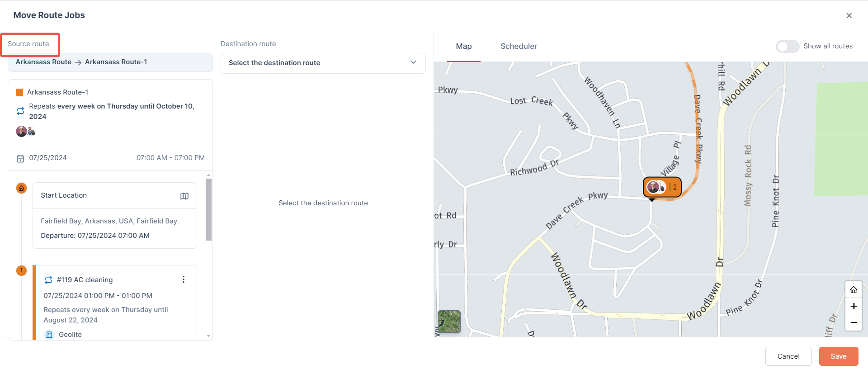The width and height of the screenshot is (868, 374).
Task: Click the orange Arkansass Route-1 color swatch
Action: [x=19, y=92]
